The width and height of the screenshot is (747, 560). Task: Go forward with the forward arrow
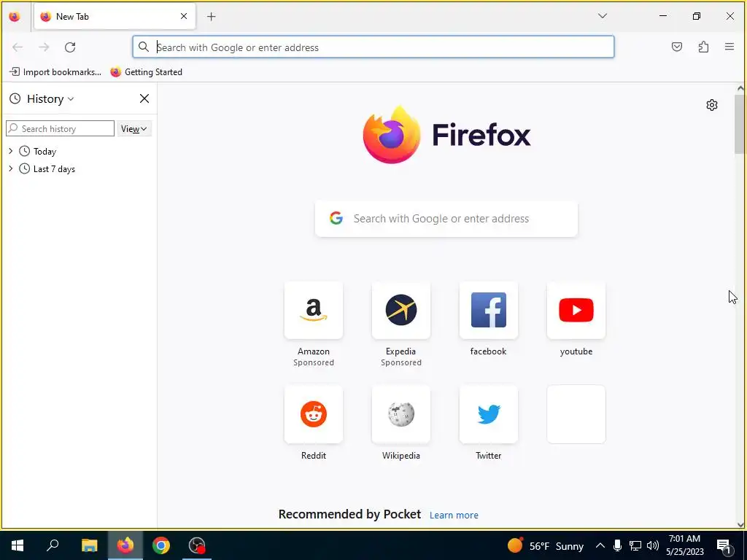pyautogui.click(x=44, y=47)
